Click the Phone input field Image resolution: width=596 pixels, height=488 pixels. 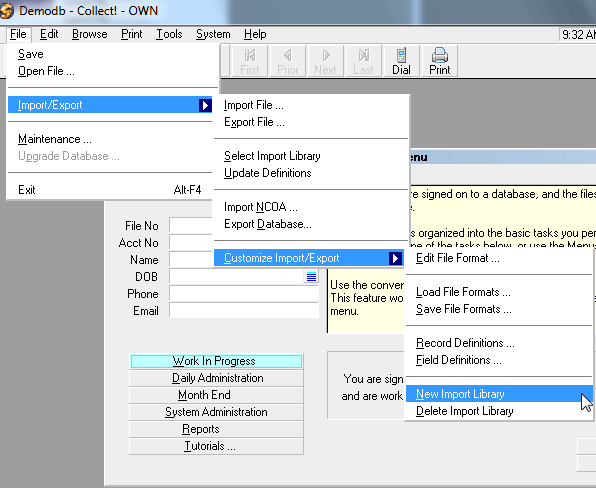244,293
